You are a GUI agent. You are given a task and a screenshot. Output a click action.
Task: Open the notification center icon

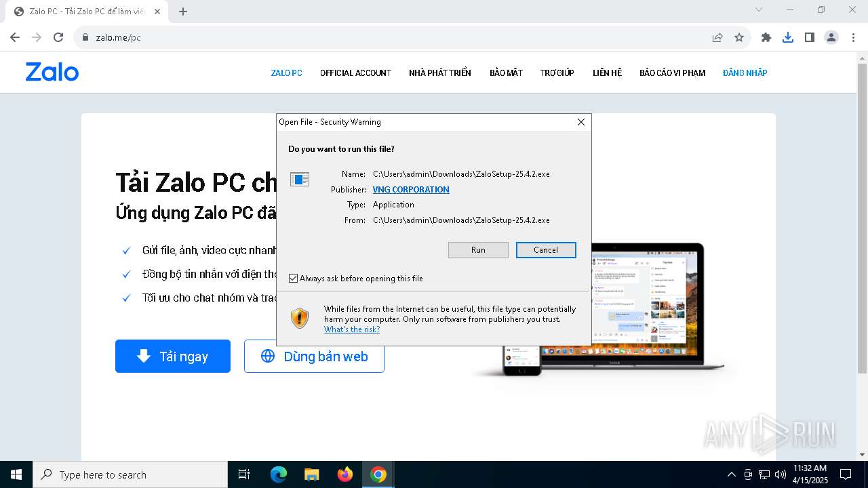click(846, 474)
